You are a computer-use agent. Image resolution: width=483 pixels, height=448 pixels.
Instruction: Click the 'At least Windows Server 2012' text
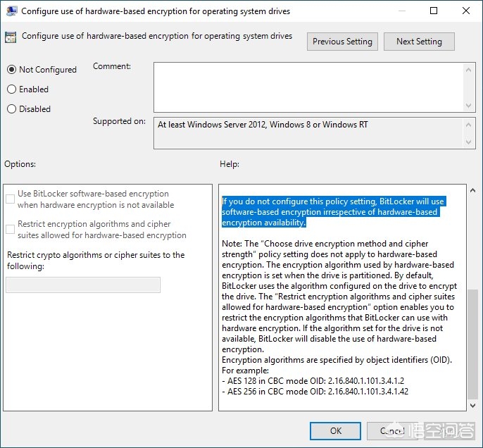pos(263,125)
